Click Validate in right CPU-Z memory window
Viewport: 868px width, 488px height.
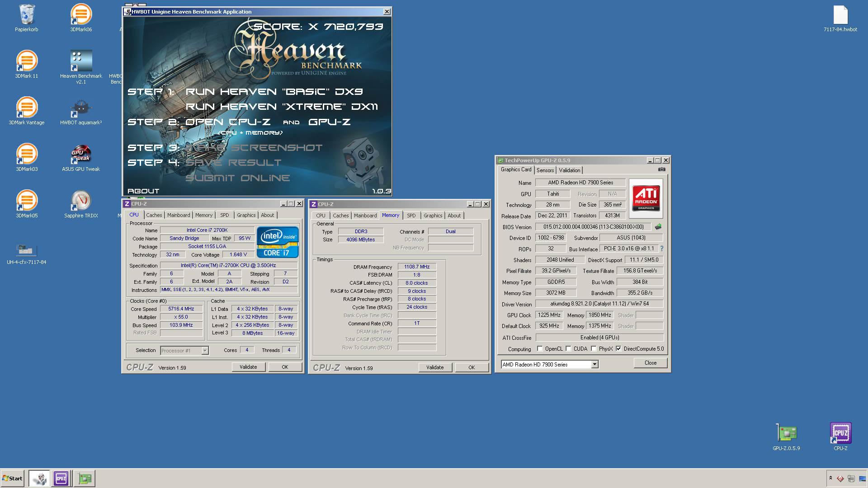(435, 367)
